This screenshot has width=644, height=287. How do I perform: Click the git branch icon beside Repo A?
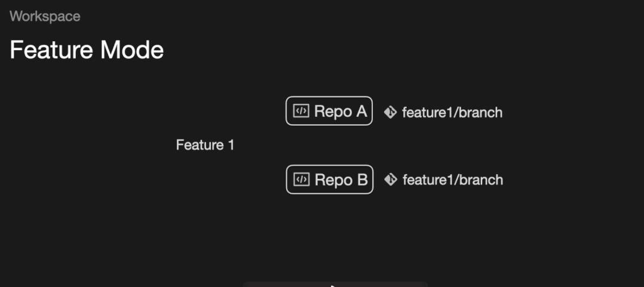pyautogui.click(x=390, y=112)
